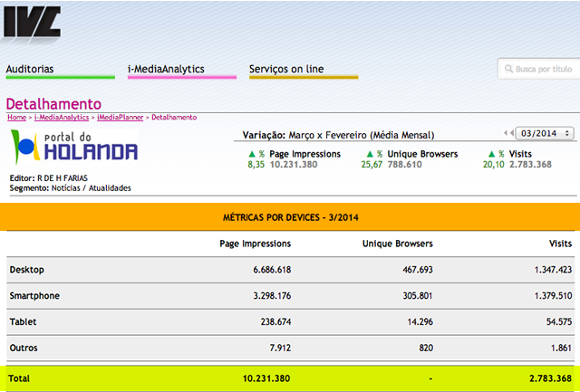
Task: Open the i-MediaAnalytics menu
Action: point(166,69)
